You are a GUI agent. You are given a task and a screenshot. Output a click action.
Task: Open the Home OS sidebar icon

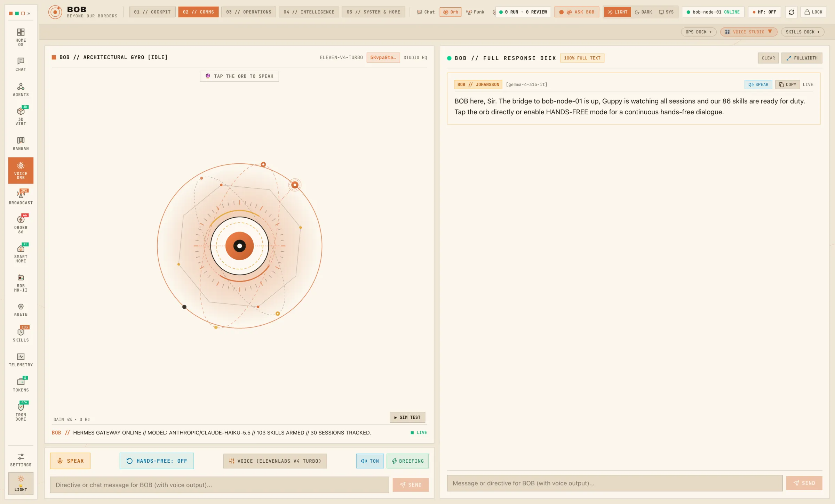(x=21, y=37)
